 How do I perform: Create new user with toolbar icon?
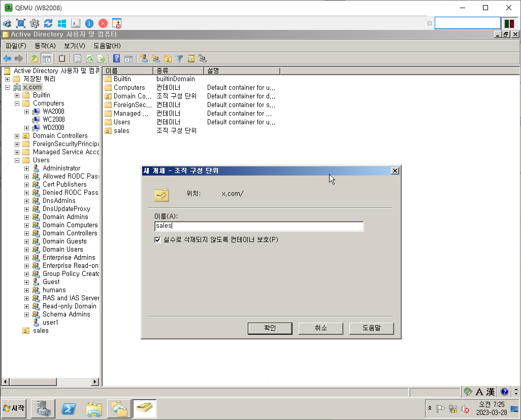[144, 59]
